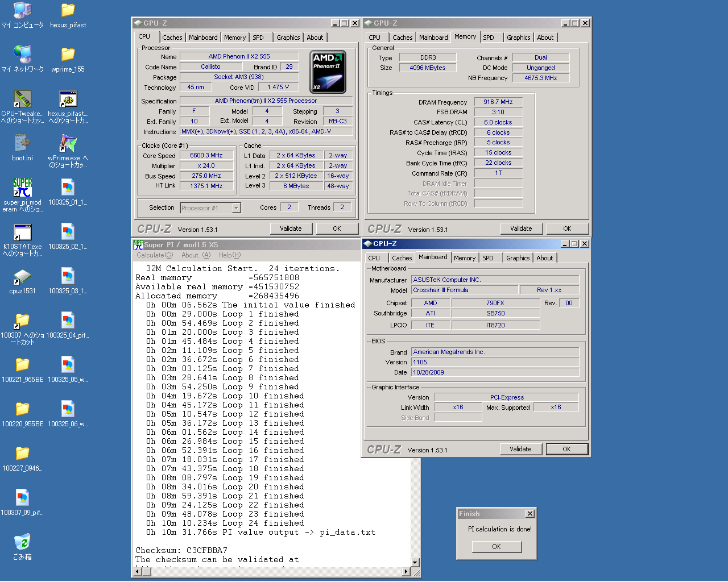Switch to Graphics tab in the Memory CPU-Z window
The width and height of the screenshot is (728, 582).
click(x=518, y=38)
